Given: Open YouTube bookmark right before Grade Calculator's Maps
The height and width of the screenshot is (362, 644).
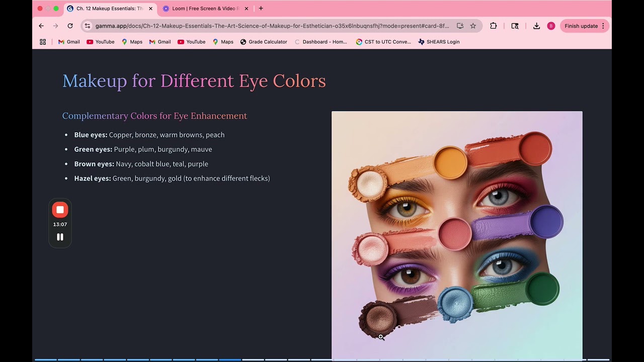Looking at the screenshot, I should pos(191,42).
